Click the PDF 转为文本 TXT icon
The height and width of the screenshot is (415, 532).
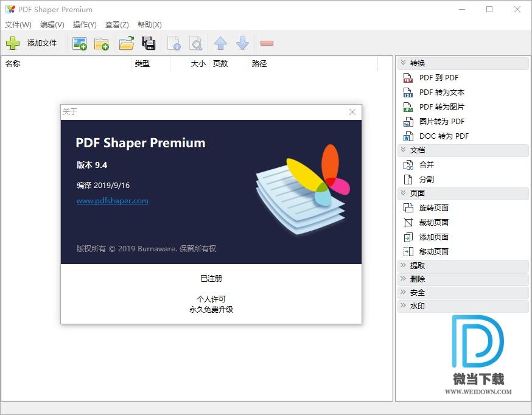coord(408,92)
